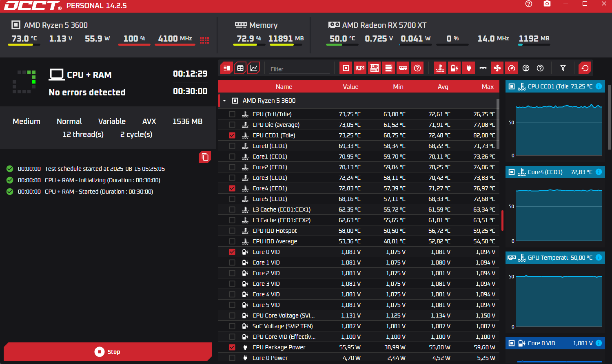Sort by the Min column header
Viewport: 612px width, 364px height.
tap(398, 87)
